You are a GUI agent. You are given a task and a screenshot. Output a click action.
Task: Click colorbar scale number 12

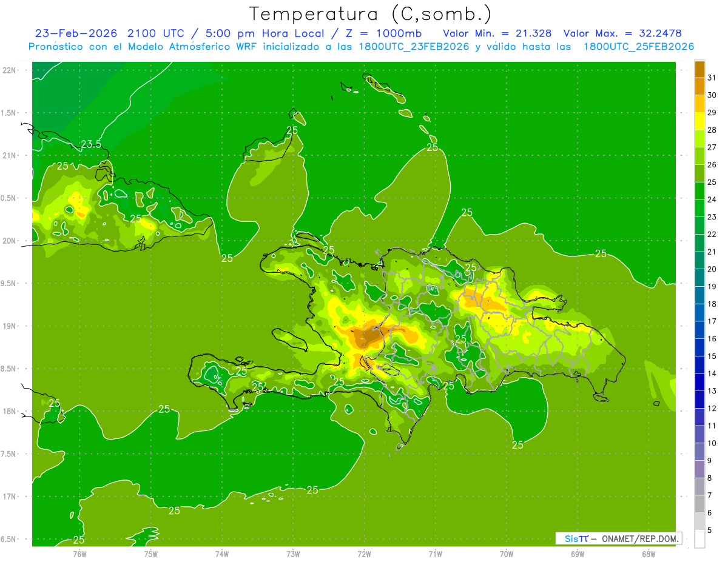[712, 409]
